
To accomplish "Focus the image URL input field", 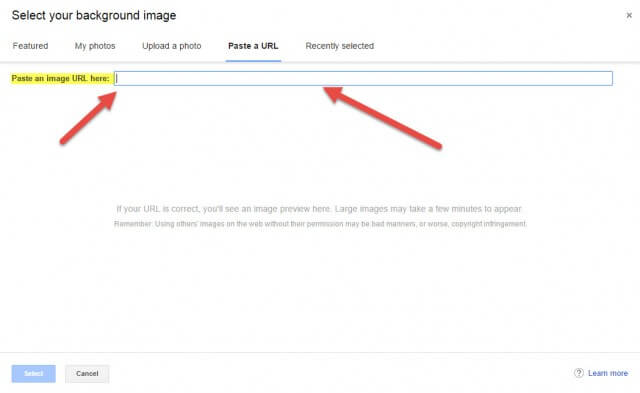I will (363, 78).
